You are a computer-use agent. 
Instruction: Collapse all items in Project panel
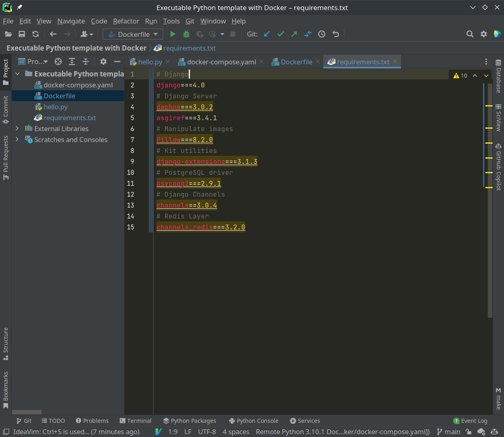[x=86, y=62]
